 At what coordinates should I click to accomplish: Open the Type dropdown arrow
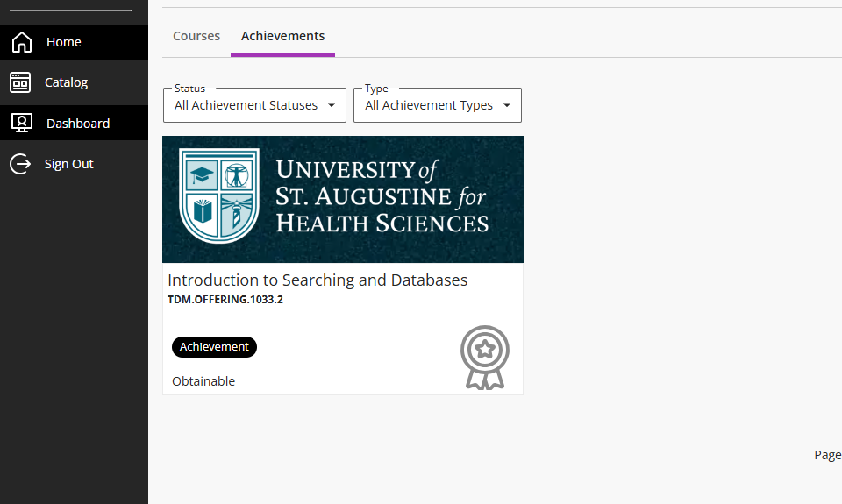point(506,105)
